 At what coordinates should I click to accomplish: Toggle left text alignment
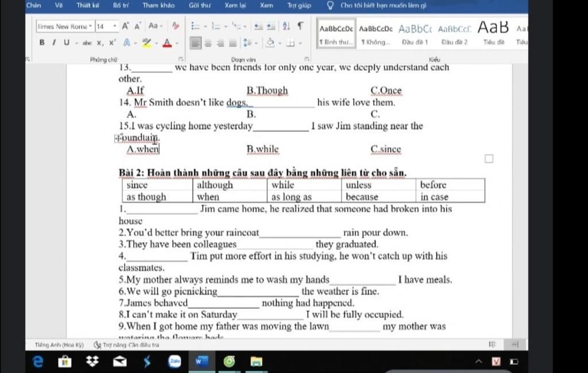[x=195, y=43]
